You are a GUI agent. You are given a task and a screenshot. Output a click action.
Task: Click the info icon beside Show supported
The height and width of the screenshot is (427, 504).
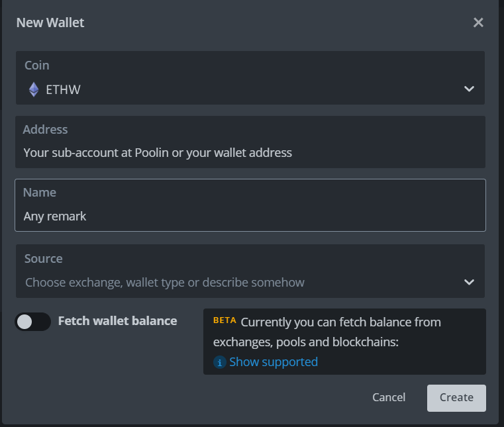(x=220, y=362)
